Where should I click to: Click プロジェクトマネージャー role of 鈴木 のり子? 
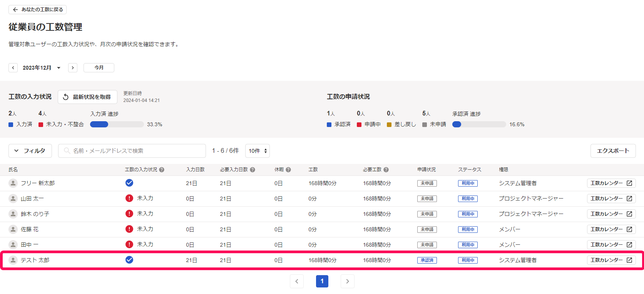531,214
